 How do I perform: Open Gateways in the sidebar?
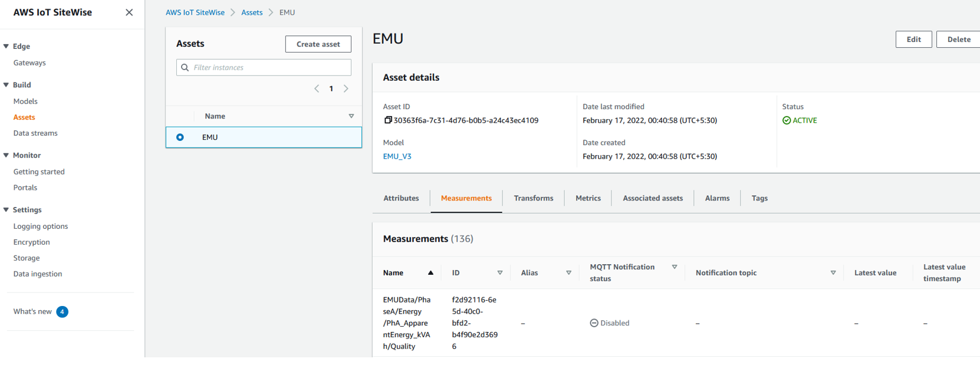[x=29, y=63]
